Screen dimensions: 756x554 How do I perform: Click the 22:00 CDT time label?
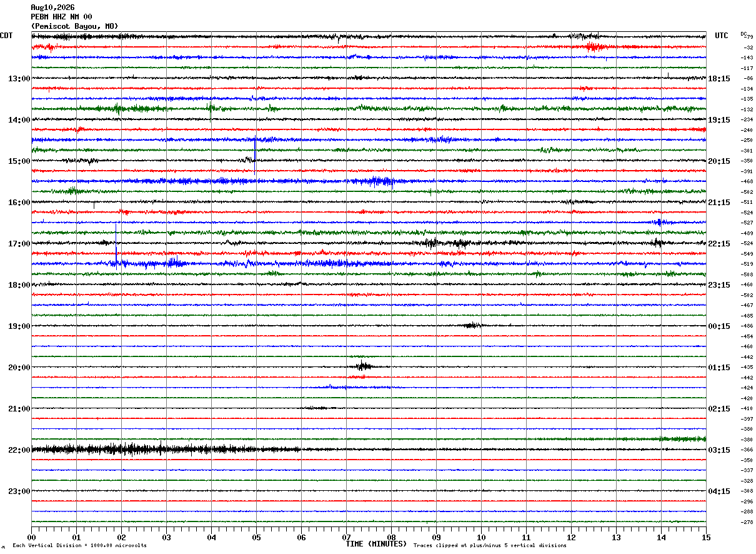[19, 450]
